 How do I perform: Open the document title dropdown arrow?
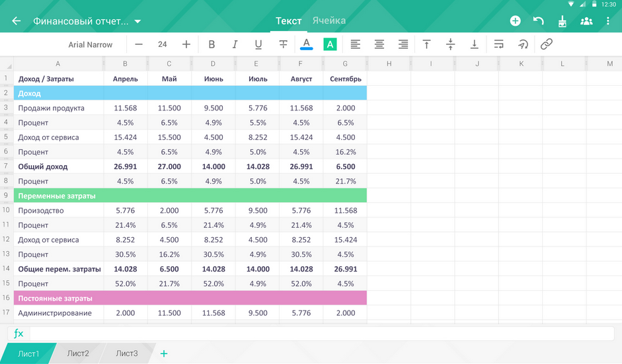coord(137,21)
